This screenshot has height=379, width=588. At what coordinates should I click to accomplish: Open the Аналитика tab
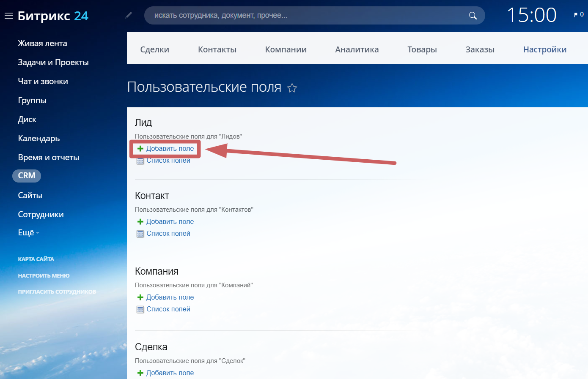pyautogui.click(x=357, y=49)
